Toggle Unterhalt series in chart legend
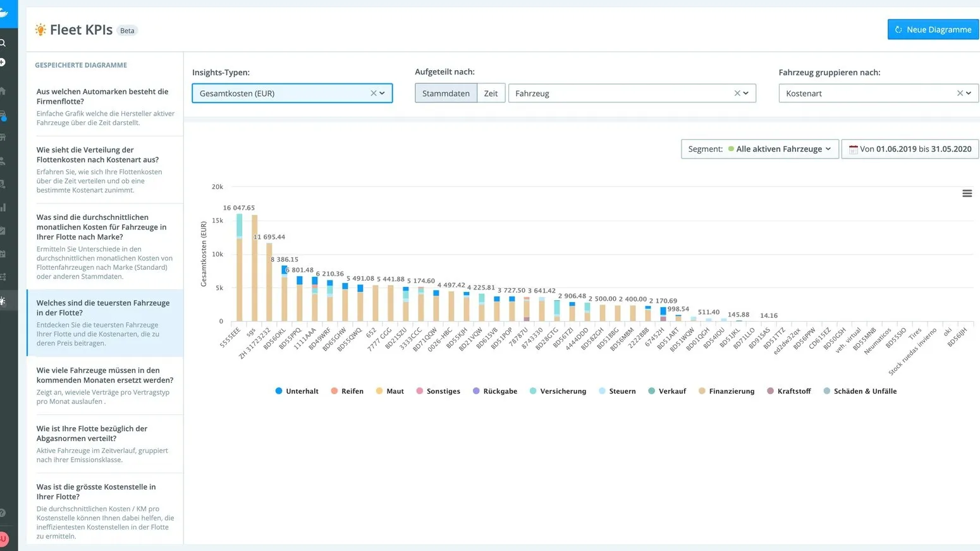This screenshot has width=980, height=551. coord(297,391)
